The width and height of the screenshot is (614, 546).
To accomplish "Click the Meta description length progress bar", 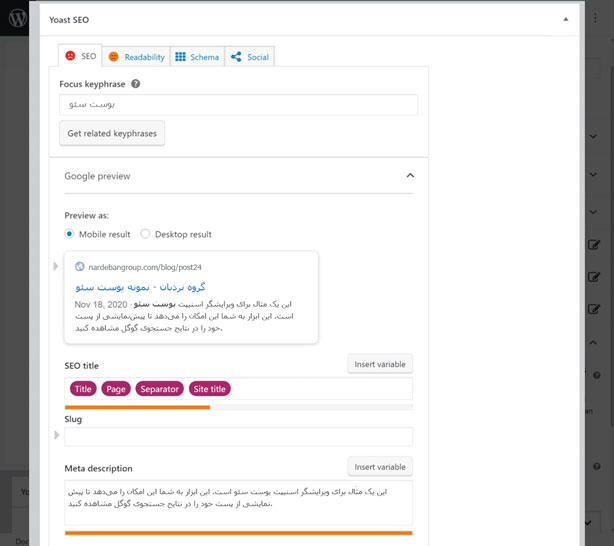I will click(238, 533).
